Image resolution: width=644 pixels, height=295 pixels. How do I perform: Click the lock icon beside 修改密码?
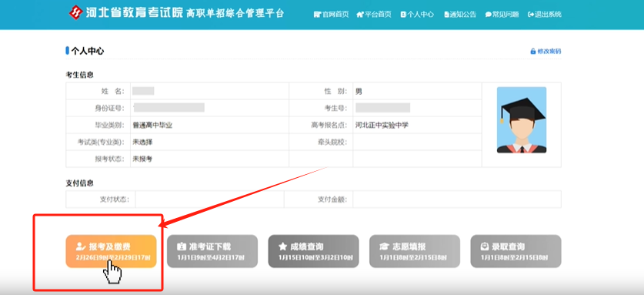point(533,52)
